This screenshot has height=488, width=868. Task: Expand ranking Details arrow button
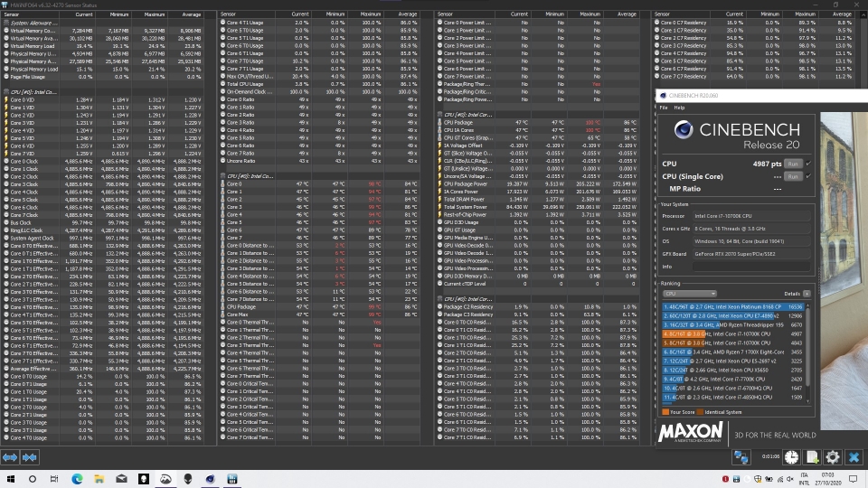click(x=807, y=294)
